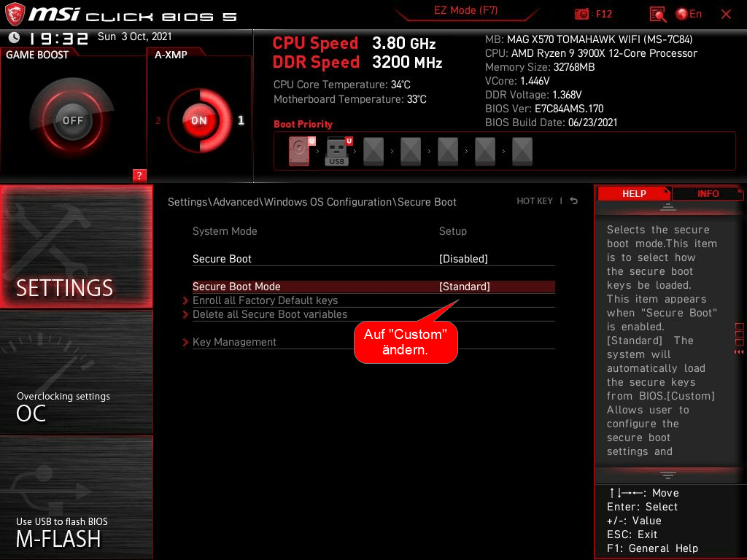The width and height of the screenshot is (747, 560).
Task: Click the clock icon next to the time
Action: click(x=15, y=37)
